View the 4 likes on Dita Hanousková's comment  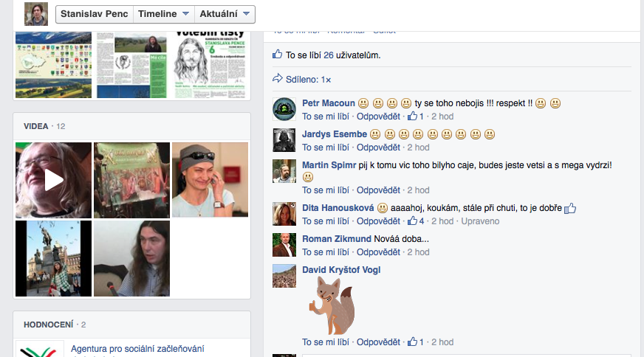(416, 221)
